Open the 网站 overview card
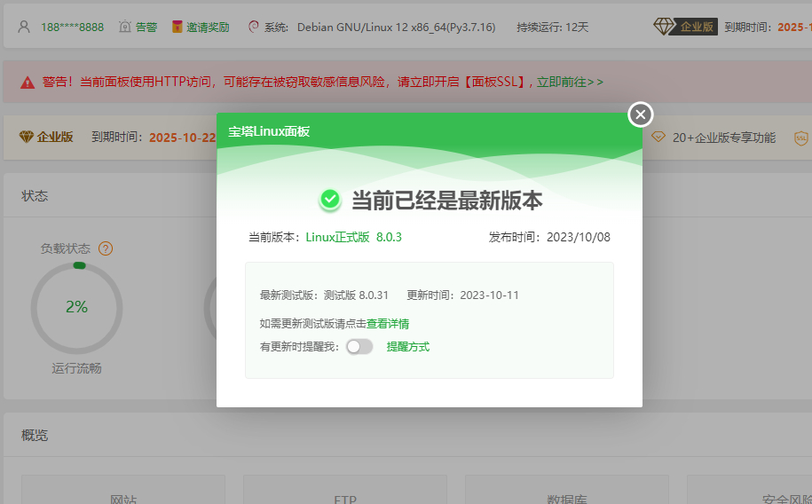The width and height of the screenshot is (812, 504). (x=123, y=492)
